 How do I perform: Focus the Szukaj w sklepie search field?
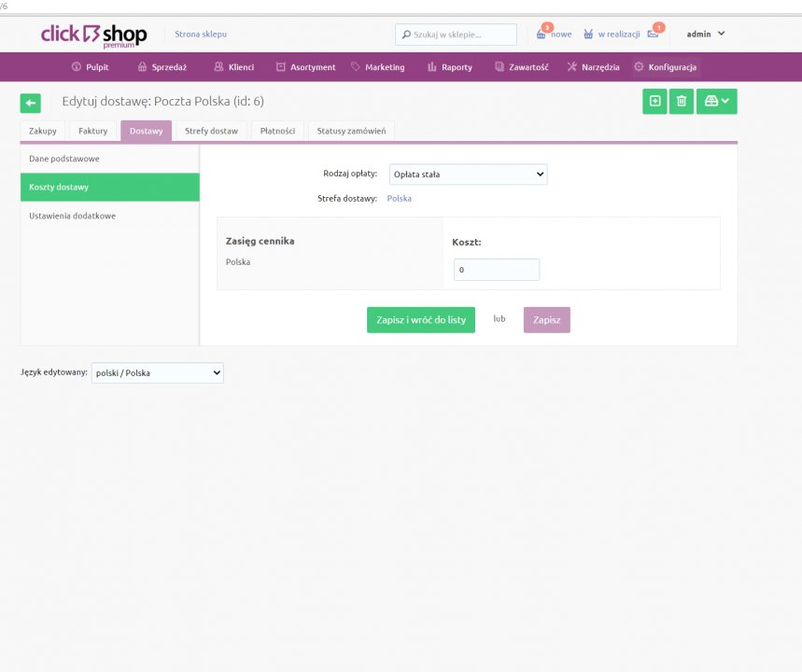tap(456, 35)
